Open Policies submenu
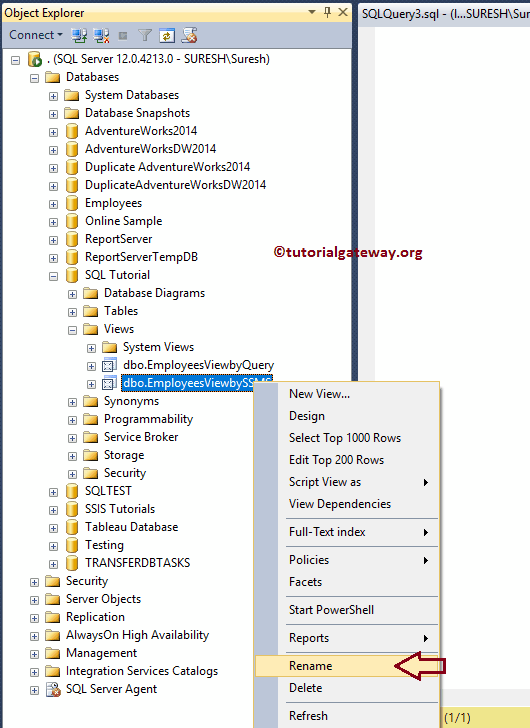530x728 pixels. [346, 560]
